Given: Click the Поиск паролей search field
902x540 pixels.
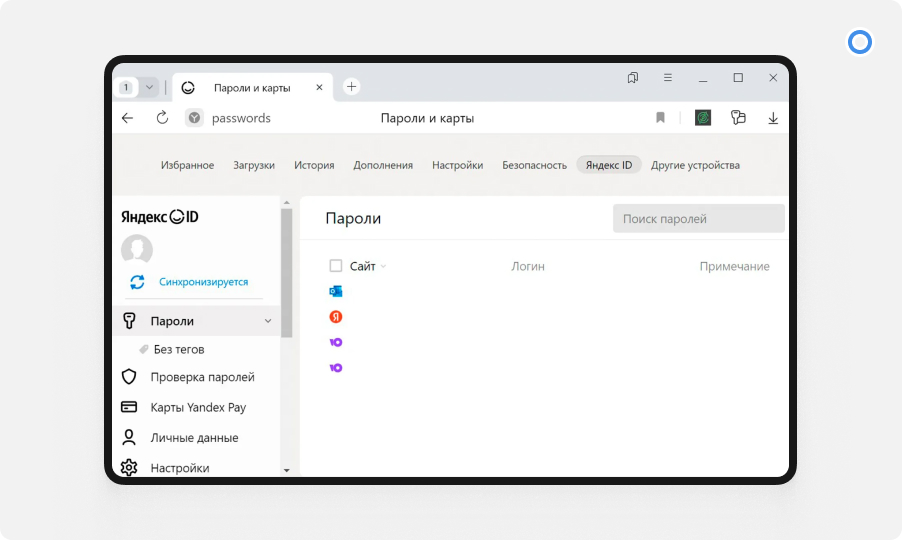Looking at the screenshot, I should (698, 218).
